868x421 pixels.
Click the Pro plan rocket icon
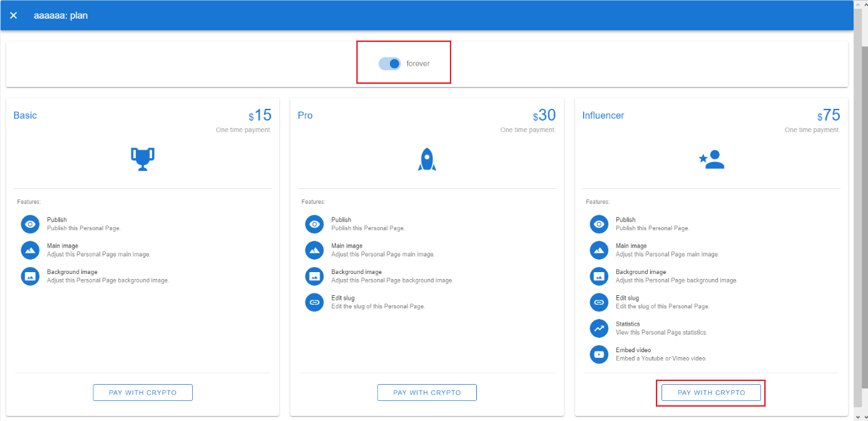[x=427, y=159]
